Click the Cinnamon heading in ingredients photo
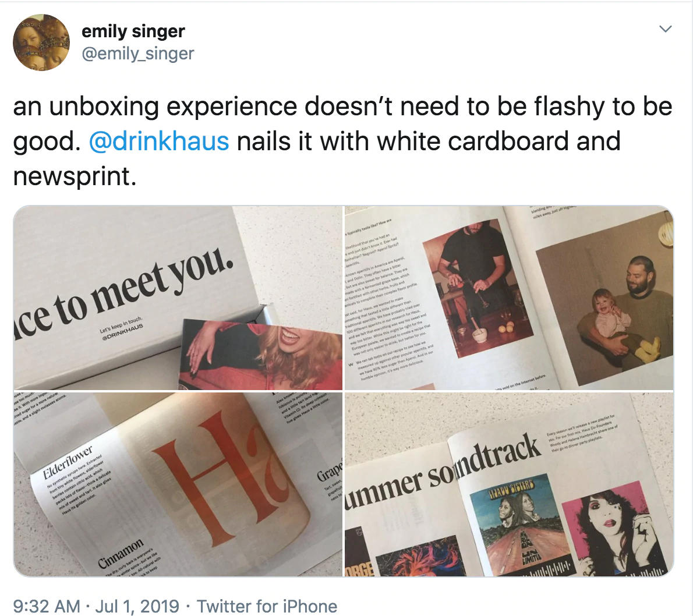This screenshot has width=693, height=616. [x=121, y=553]
